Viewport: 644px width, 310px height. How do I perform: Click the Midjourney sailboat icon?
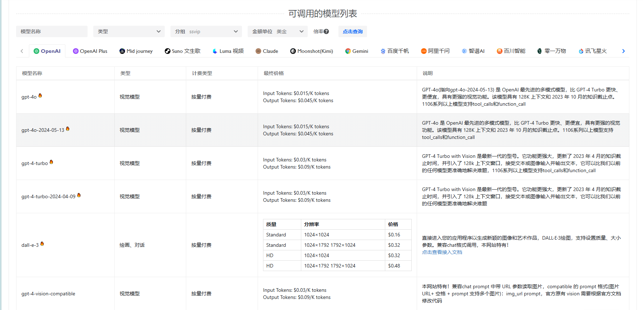[122, 51]
